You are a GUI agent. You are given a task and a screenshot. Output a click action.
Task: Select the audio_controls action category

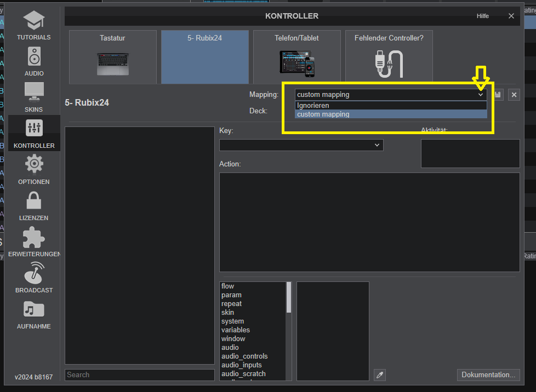pyautogui.click(x=253, y=356)
